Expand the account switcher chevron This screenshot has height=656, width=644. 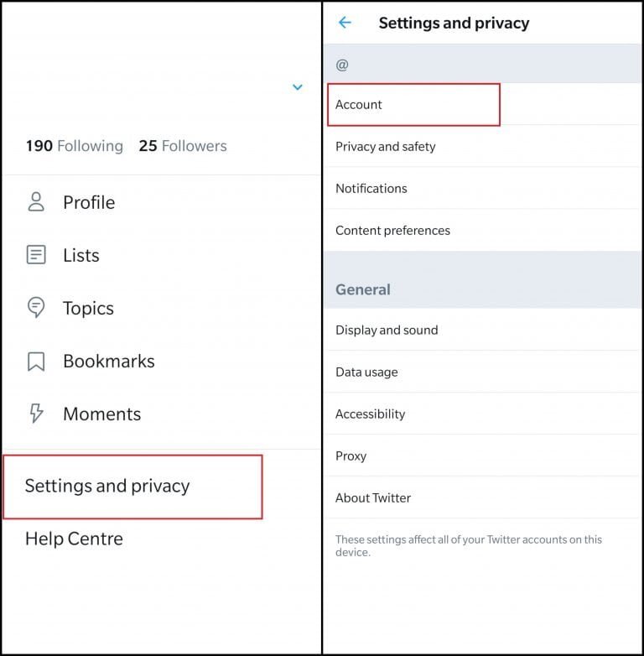click(x=298, y=87)
